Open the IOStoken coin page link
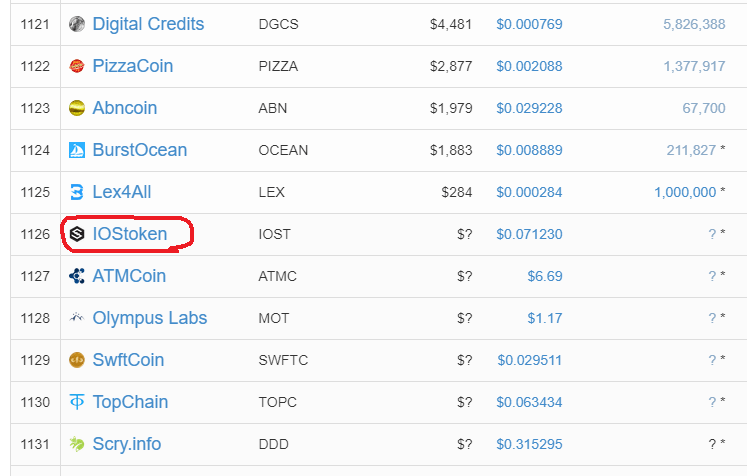Viewport: 747px width, 476px height. pos(130,234)
